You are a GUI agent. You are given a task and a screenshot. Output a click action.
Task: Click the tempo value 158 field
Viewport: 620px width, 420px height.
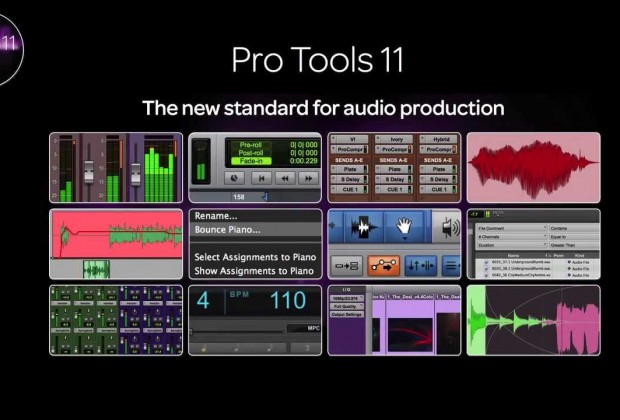pyautogui.click(x=239, y=197)
